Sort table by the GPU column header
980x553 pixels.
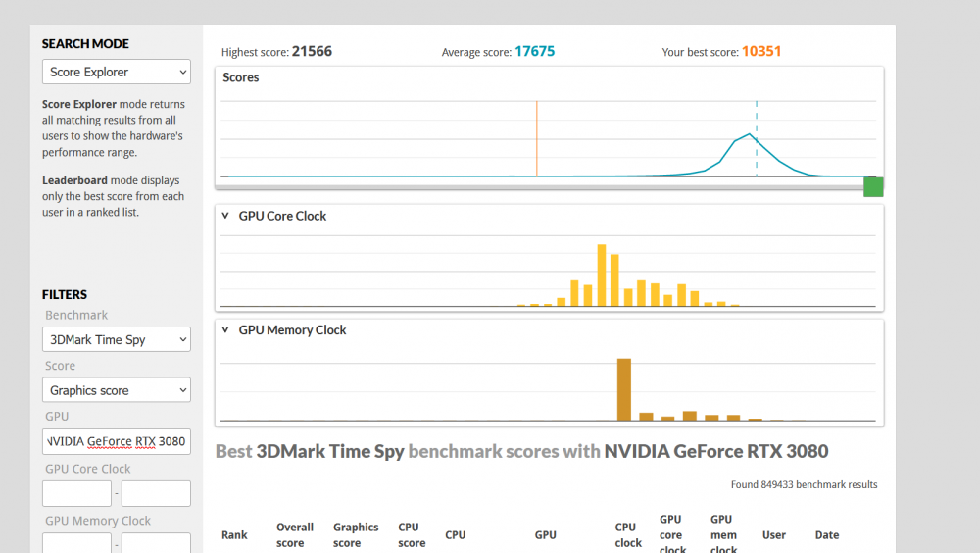click(x=545, y=534)
